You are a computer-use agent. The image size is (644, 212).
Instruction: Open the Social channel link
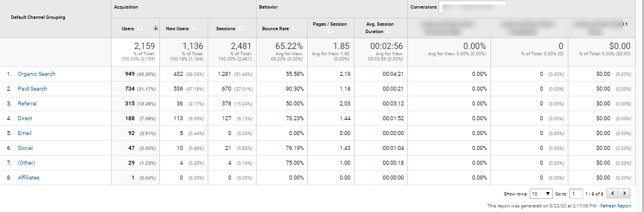pos(26,148)
